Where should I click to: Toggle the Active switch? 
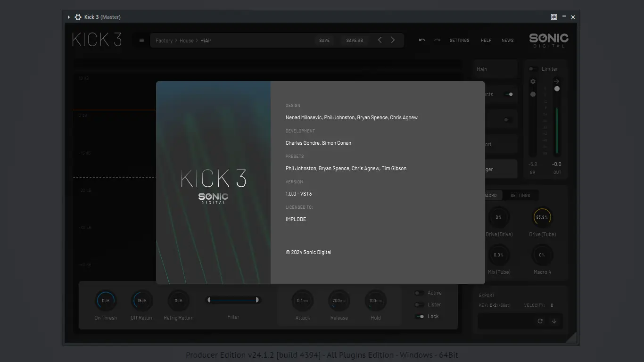pyautogui.click(x=419, y=293)
